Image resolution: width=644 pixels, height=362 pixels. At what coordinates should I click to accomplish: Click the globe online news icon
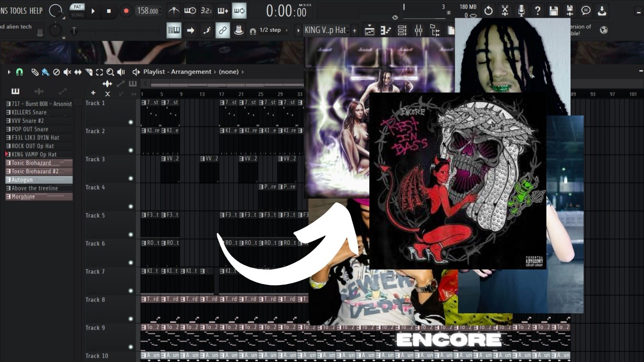click(604, 30)
